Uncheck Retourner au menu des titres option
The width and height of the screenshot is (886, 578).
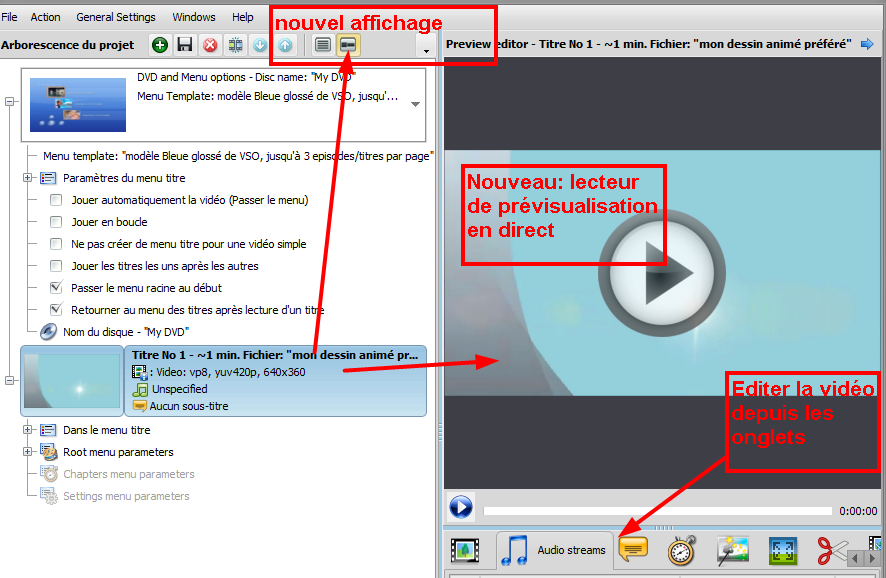click(x=56, y=310)
